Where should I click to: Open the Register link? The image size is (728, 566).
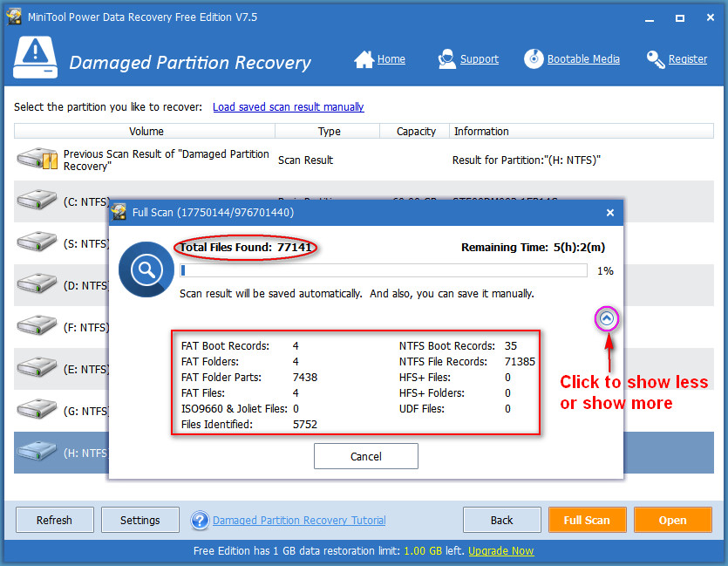688,59
